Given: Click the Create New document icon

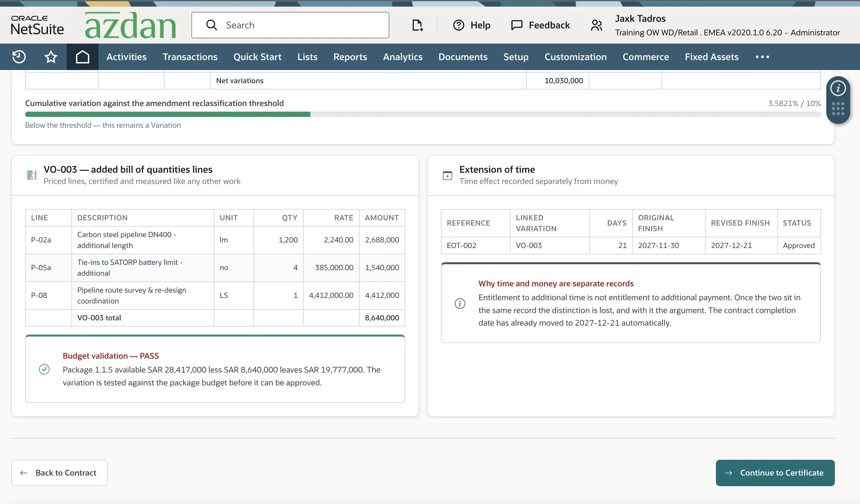Looking at the screenshot, I should click(417, 25).
